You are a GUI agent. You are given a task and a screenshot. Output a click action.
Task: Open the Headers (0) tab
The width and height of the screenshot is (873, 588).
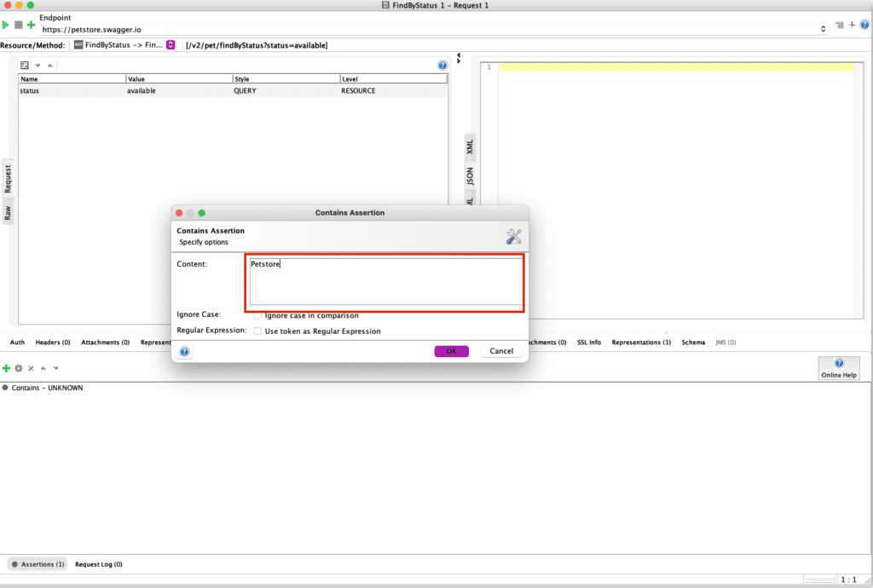pos(53,343)
